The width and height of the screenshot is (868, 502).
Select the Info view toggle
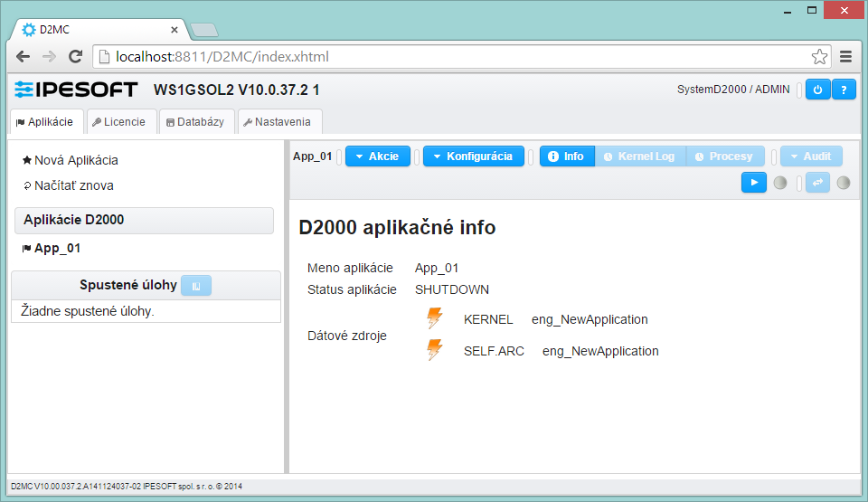click(x=567, y=156)
